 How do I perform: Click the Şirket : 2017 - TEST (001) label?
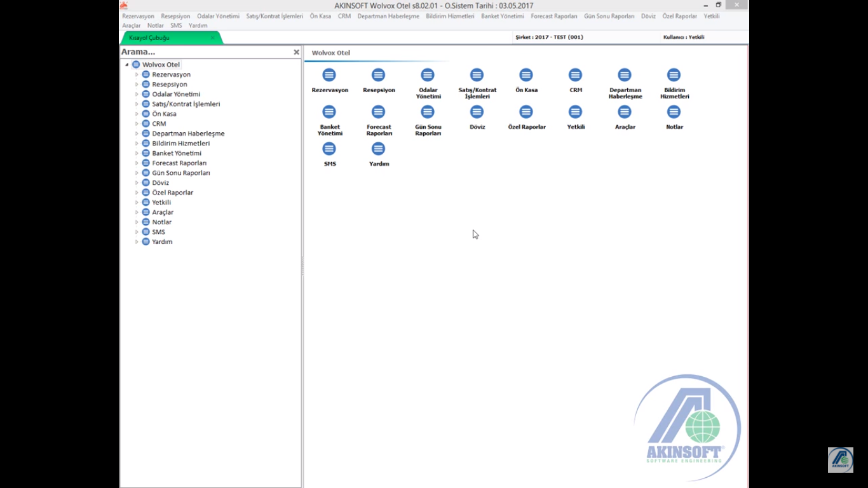pyautogui.click(x=550, y=37)
